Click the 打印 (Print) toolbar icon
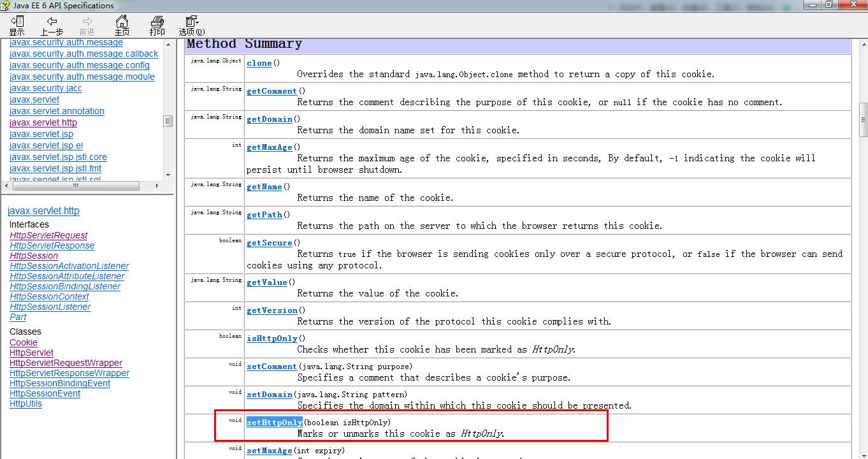 click(x=157, y=25)
